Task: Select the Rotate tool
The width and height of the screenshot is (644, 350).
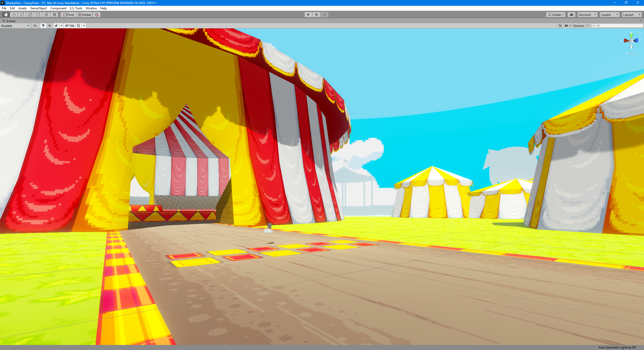Action: click(x=22, y=15)
